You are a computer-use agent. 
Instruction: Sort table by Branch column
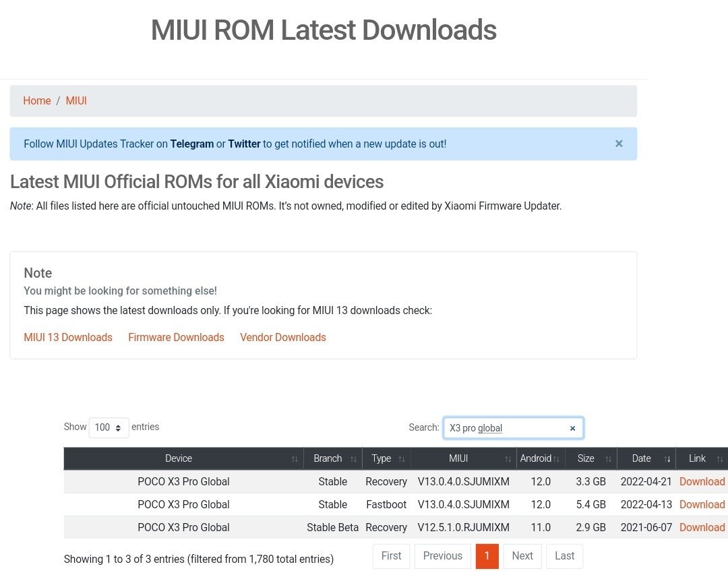pyautogui.click(x=333, y=458)
